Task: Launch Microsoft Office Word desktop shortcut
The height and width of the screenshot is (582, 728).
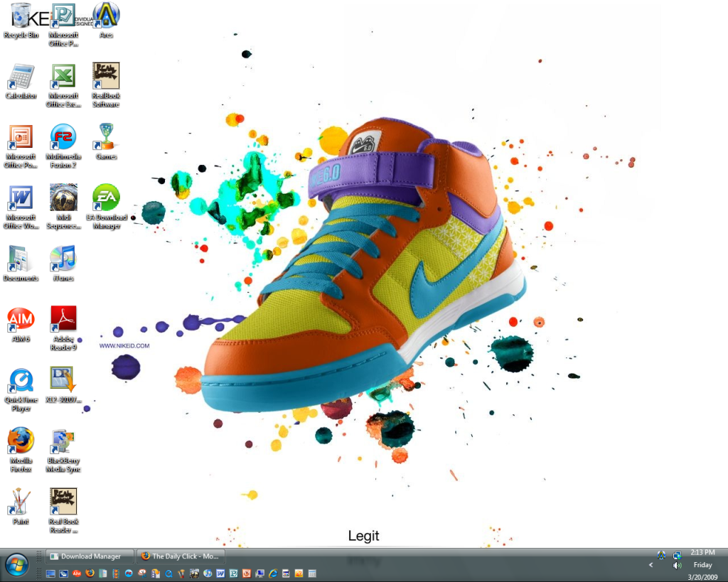Action: (x=21, y=207)
